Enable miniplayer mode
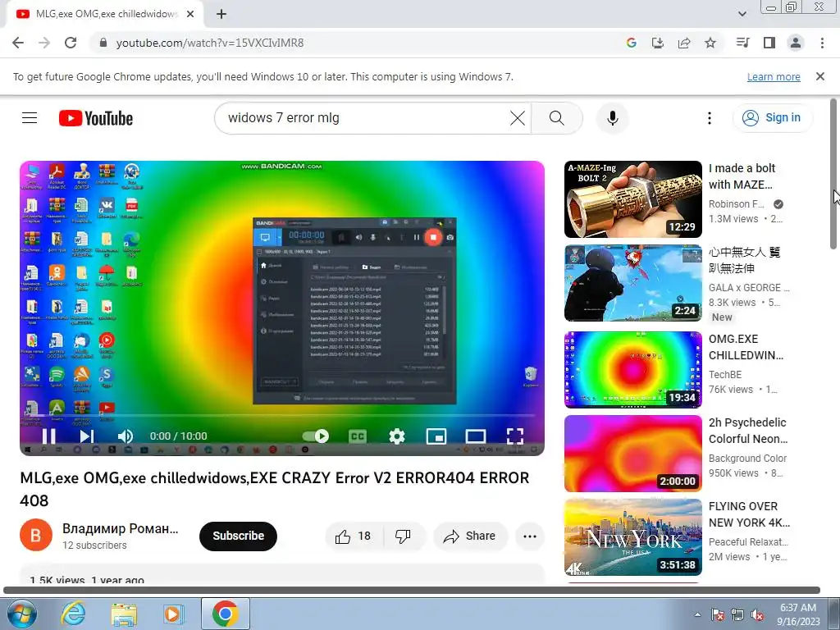 click(x=436, y=436)
